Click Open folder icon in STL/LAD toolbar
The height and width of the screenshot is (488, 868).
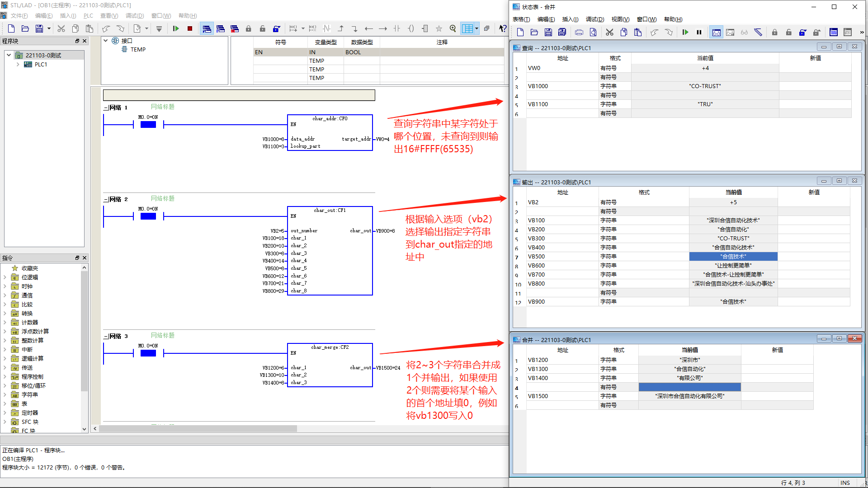pyautogui.click(x=25, y=29)
